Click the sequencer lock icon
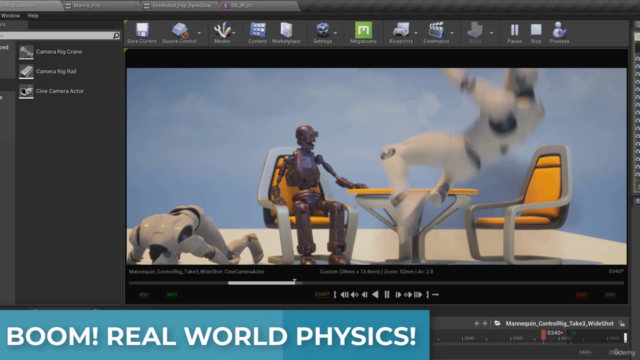This screenshot has height=360, width=640. coord(622,324)
